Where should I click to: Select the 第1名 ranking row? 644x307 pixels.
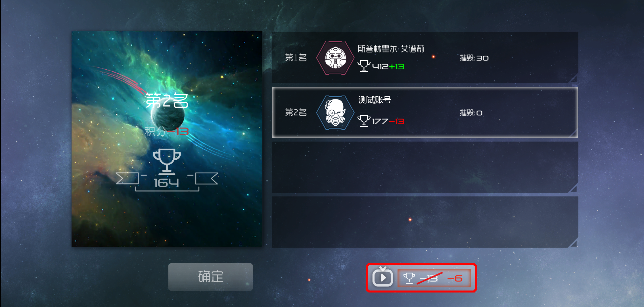425,57
